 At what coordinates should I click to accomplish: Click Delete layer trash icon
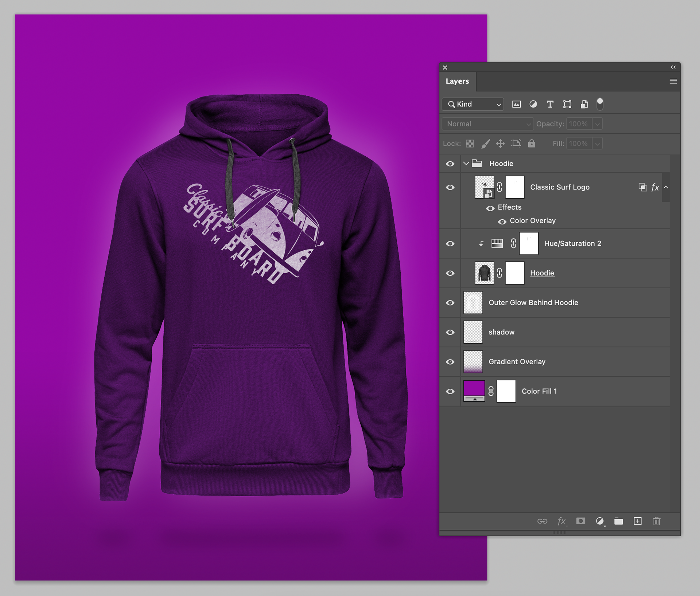click(x=656, y=521)
